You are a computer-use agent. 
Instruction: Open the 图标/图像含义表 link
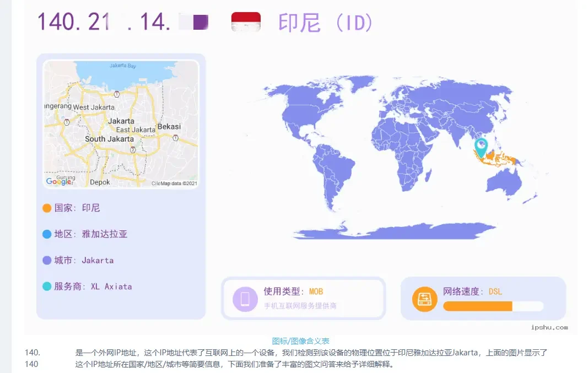pyautogui.click(x=300, y=342)
